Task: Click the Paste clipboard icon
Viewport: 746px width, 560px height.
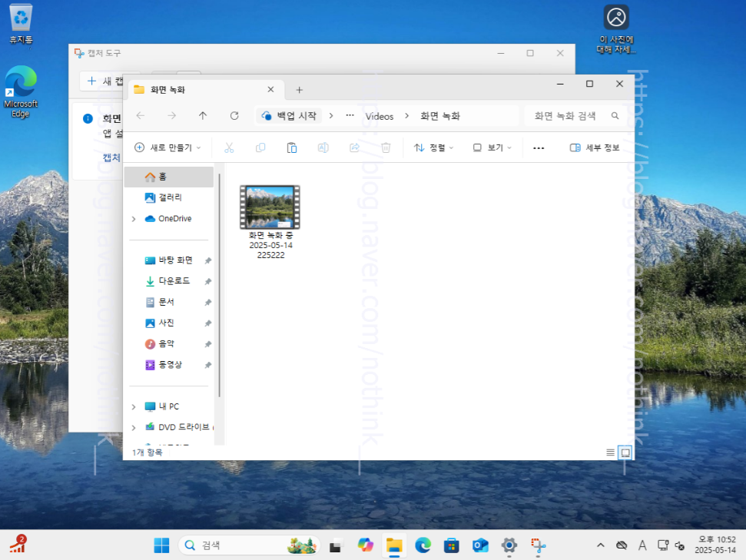Action: [x=292, y=148]
